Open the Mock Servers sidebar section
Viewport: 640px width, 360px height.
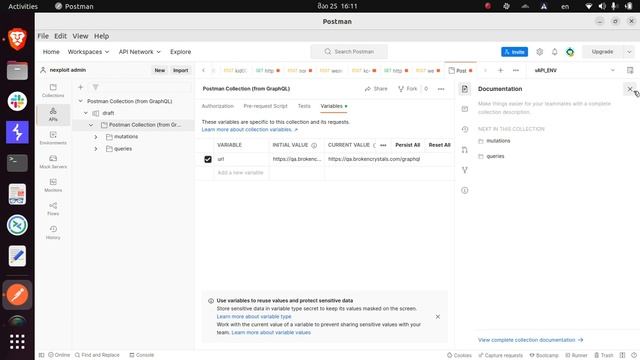click(53, 162)
